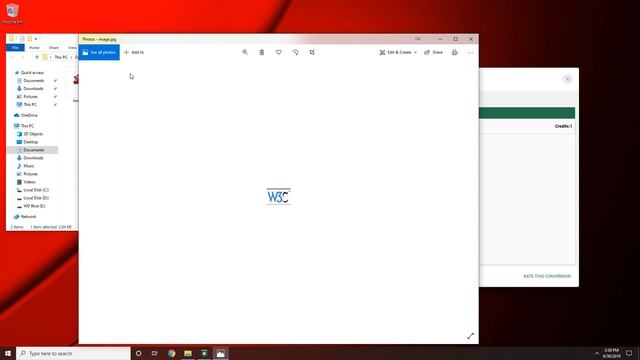Select Network in the navigation pane

[28, 217]
